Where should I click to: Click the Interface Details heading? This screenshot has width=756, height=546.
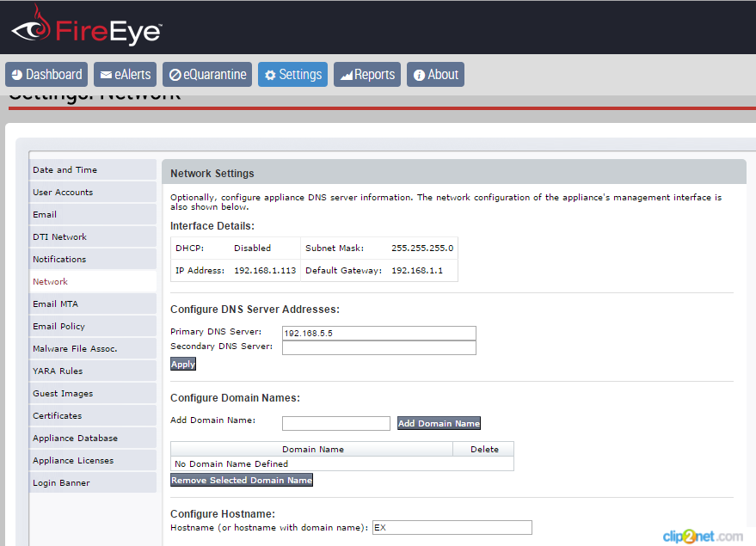coord(212,226)
